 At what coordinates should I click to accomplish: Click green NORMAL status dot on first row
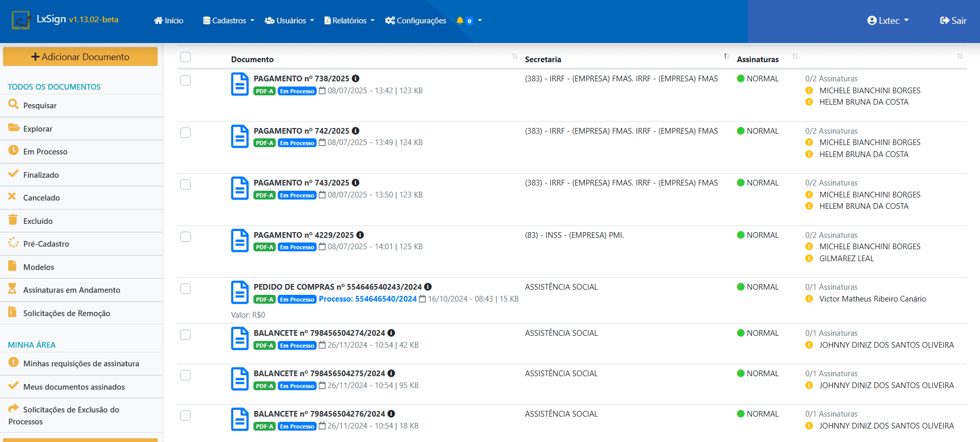tap(741, 79)
